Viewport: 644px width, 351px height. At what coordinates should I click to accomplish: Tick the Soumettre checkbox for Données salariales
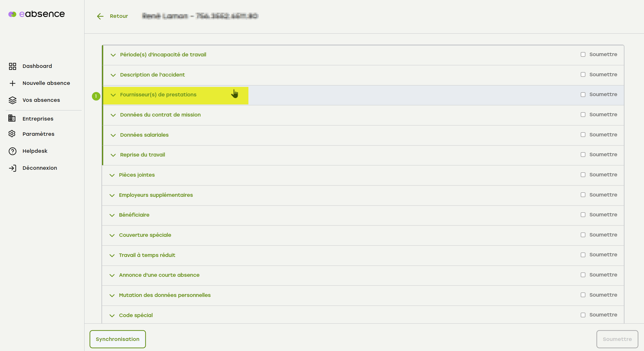(583, 135)
